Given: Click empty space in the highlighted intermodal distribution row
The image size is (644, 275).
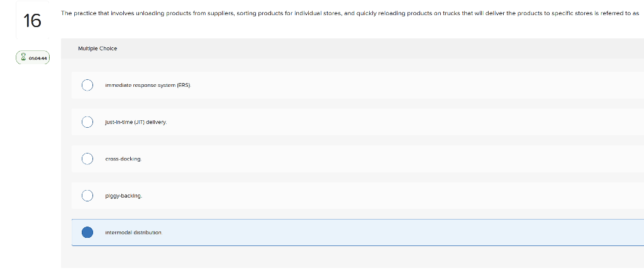Looking at the screenshot, I should click(402, 233).
